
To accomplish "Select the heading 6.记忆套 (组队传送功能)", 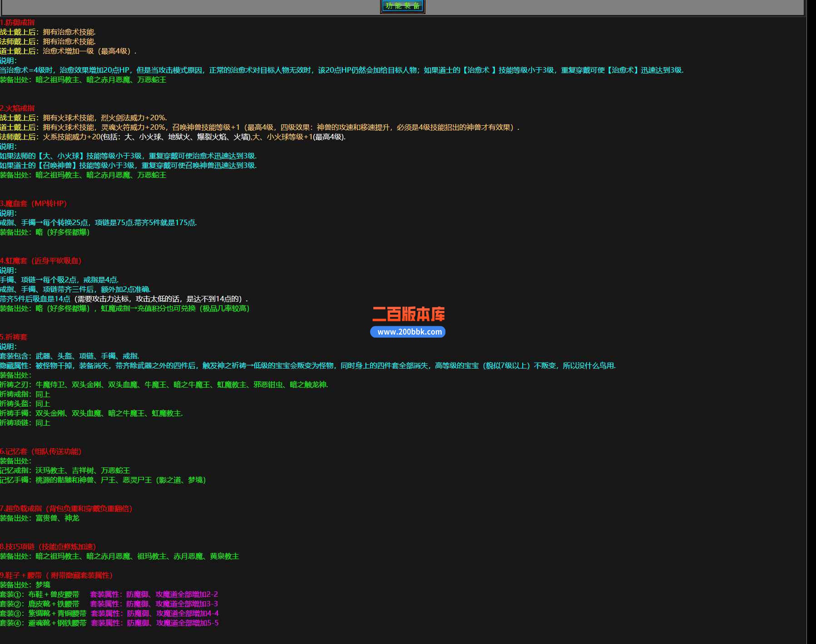I will 41,451.
